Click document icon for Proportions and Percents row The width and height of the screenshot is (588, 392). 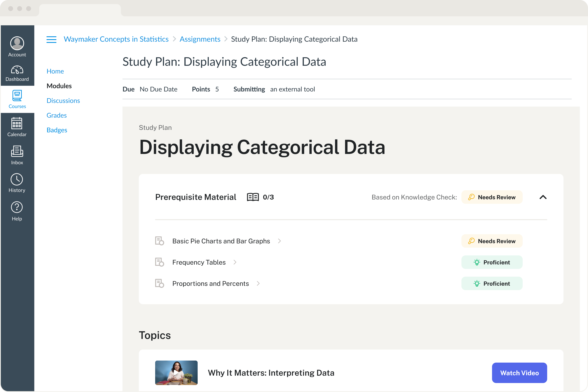click(x=159, y=284)
